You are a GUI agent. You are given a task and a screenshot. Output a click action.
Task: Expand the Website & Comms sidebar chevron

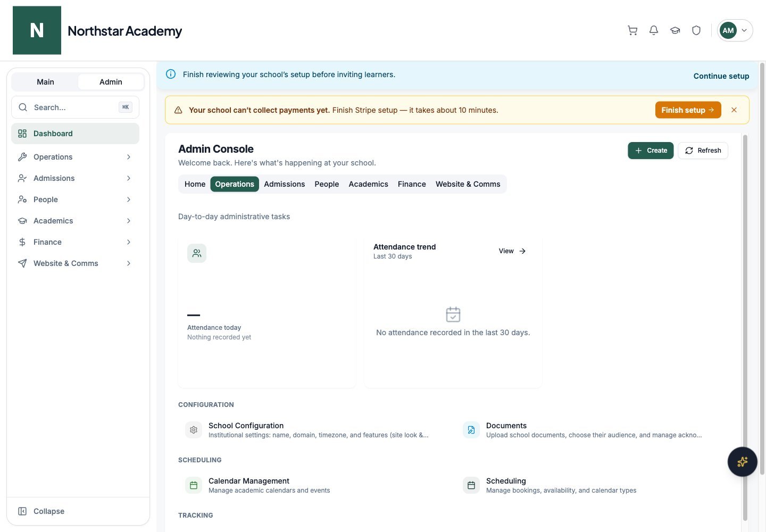129,263
